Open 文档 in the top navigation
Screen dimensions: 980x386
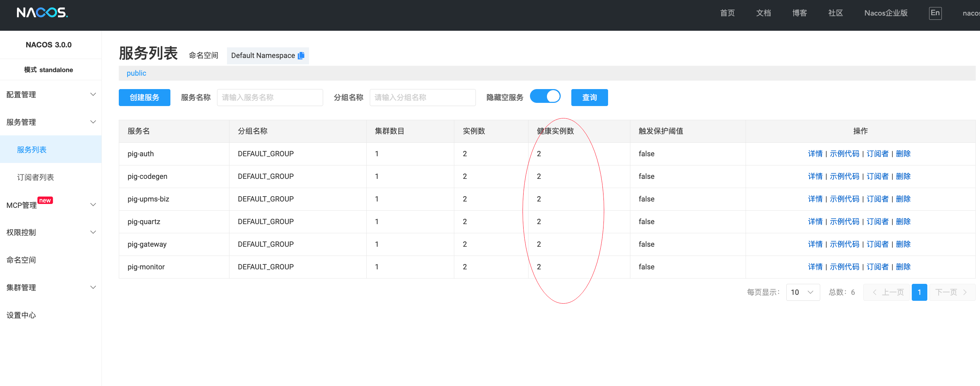[763, 13]
